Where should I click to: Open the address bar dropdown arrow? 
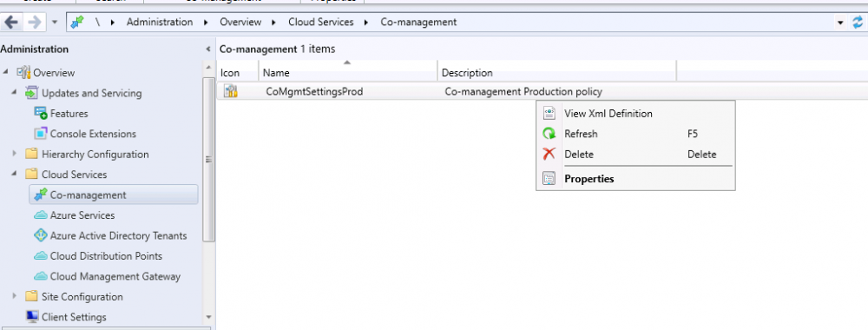pyautogui.click(x=841, y=23)
